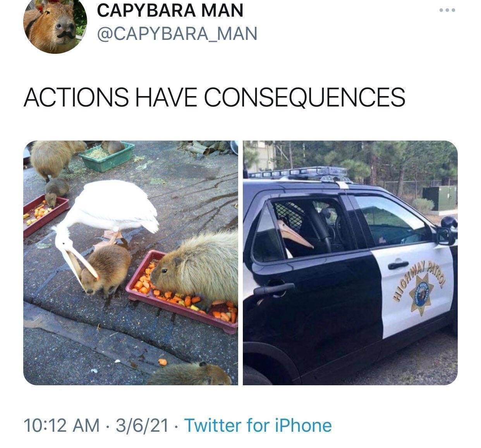
Task: Select the ACTIONS HAVE CONSEQUENCES tweet text
Action: coord(215,97)
